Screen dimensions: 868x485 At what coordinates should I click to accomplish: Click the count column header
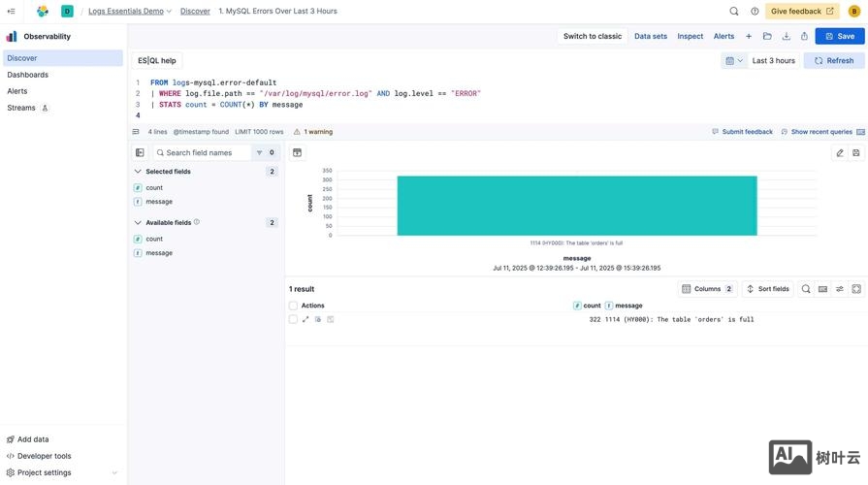tap(587, 306)
